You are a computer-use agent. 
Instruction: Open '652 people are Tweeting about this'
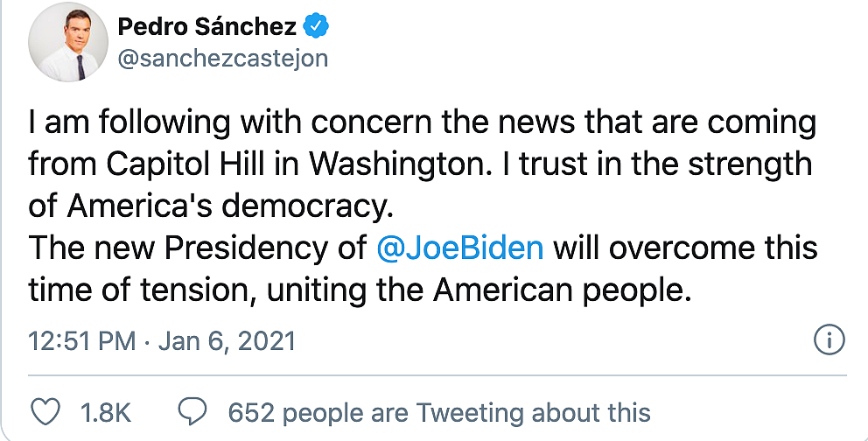point(439,413)
